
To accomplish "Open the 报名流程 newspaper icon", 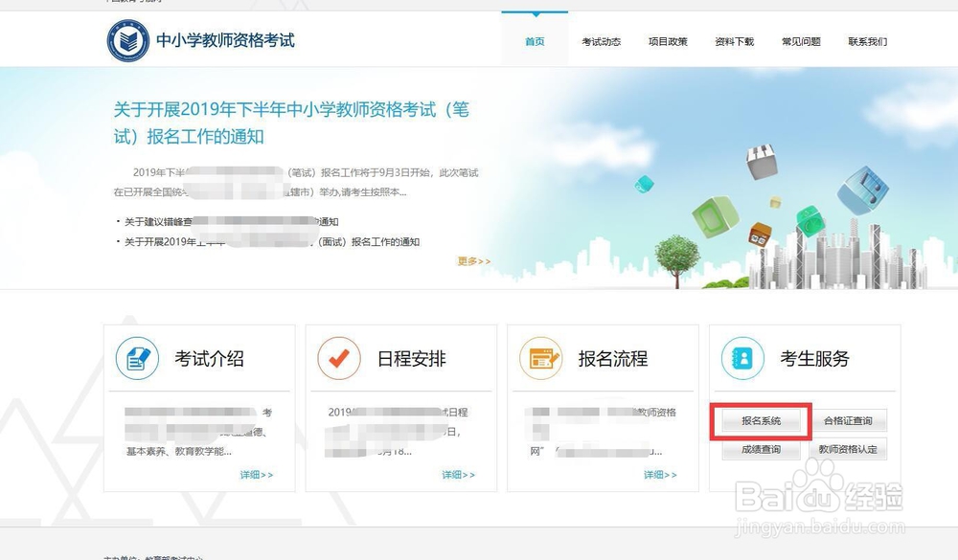I will click(541, 357).
